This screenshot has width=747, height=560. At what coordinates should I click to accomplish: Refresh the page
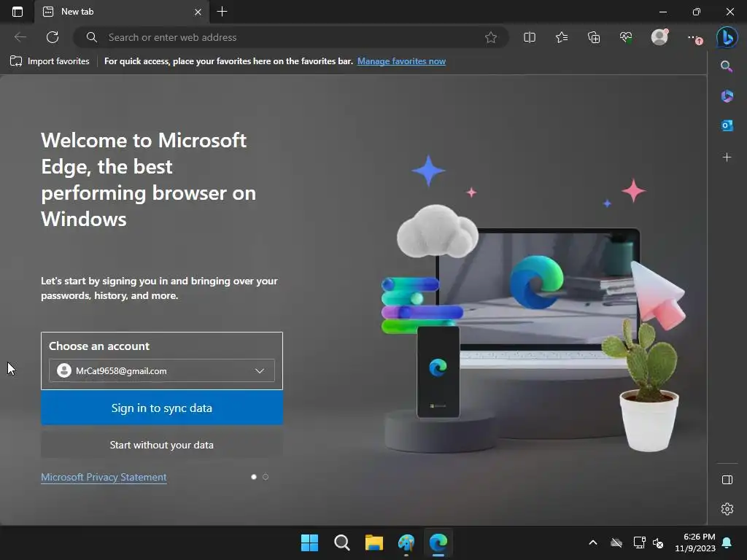(53, 37)
